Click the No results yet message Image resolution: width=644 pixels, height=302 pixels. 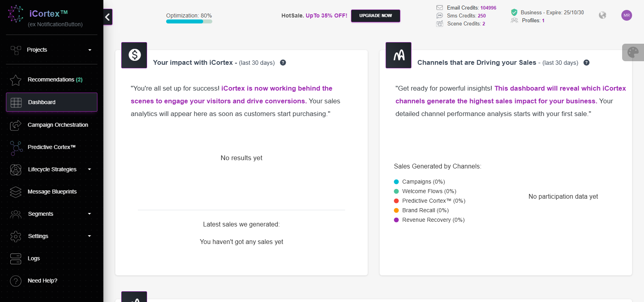click(x=241, y=158)
